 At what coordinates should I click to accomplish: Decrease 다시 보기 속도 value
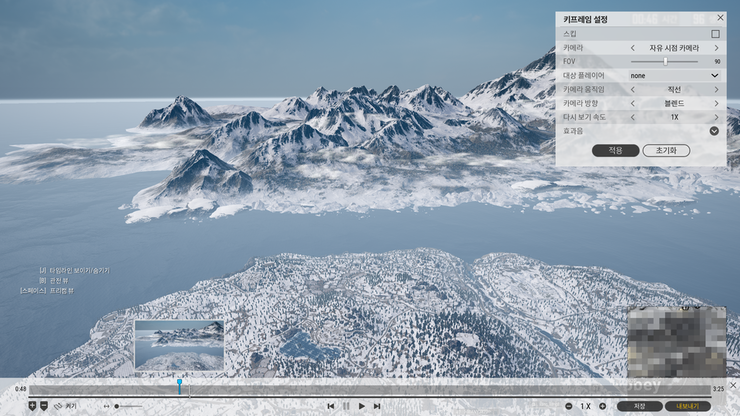point(633,117)
